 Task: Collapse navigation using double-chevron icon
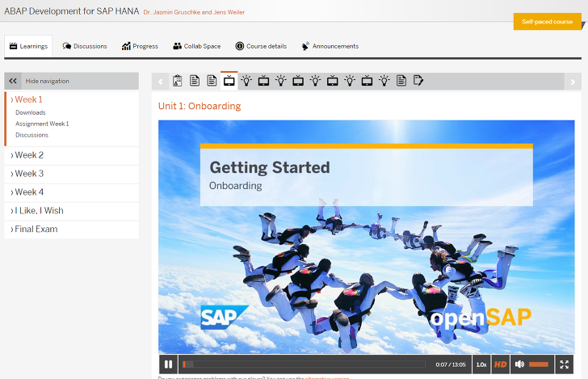click(x=13, y=81)
